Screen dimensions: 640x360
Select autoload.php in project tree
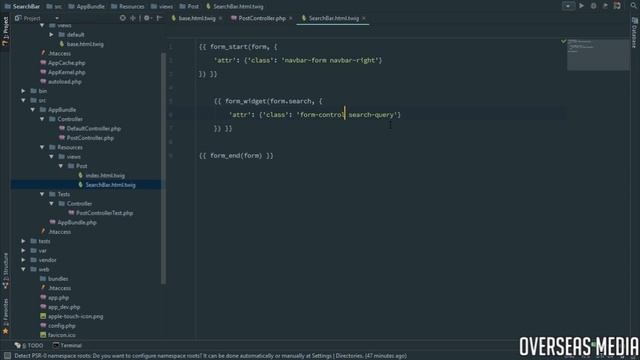pyautogui.click(x=61, y=82)
